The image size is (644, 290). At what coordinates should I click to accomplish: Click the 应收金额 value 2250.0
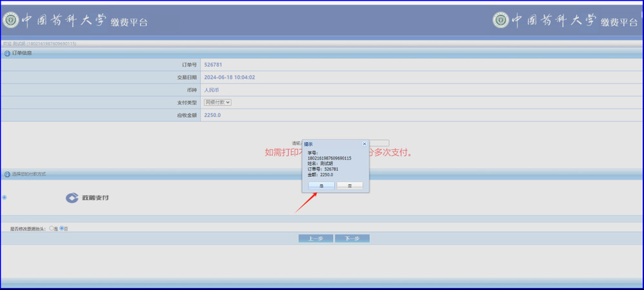pyautogui.click(x=212, y=115)
